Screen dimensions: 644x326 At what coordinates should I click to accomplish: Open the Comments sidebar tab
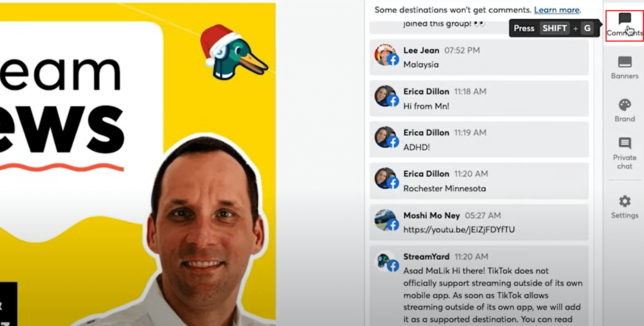[x=624, y=26]
